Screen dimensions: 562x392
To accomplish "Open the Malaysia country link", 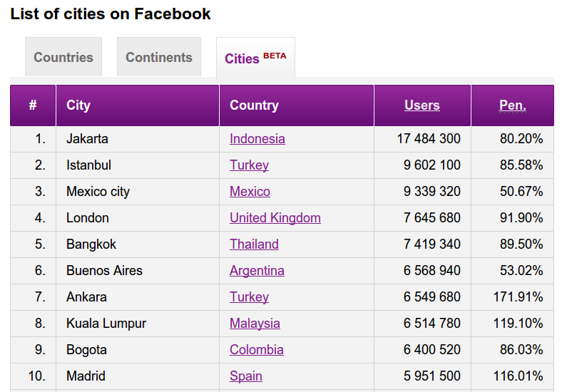I will tap(255, 324).
